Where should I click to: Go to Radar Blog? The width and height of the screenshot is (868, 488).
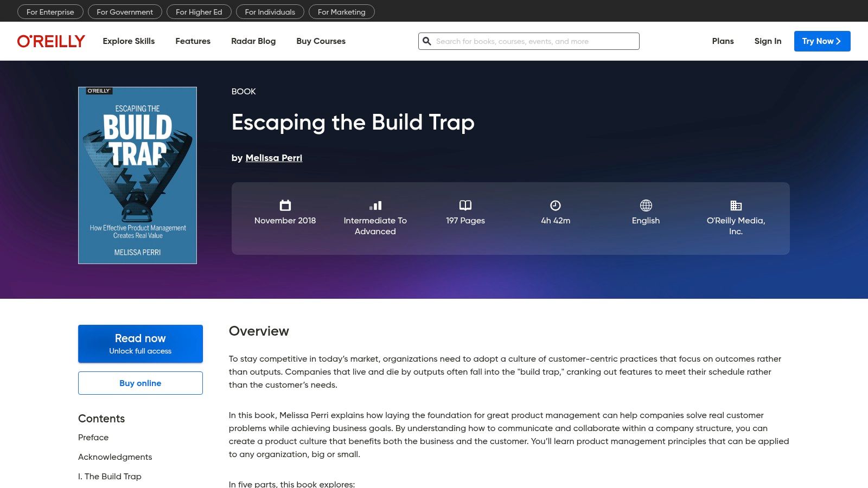point(253,41)
